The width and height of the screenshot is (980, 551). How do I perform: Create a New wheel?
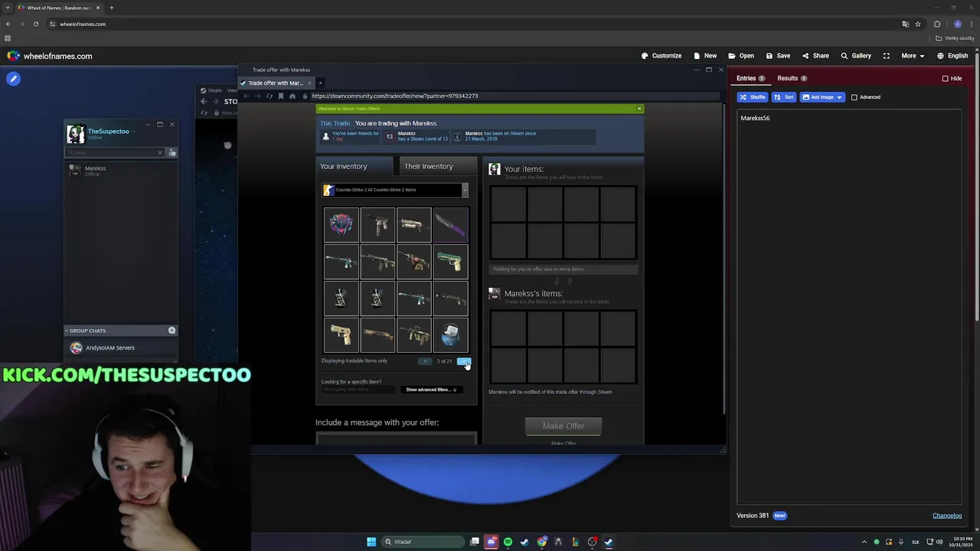pyautogui.click(x=705, y=56)
